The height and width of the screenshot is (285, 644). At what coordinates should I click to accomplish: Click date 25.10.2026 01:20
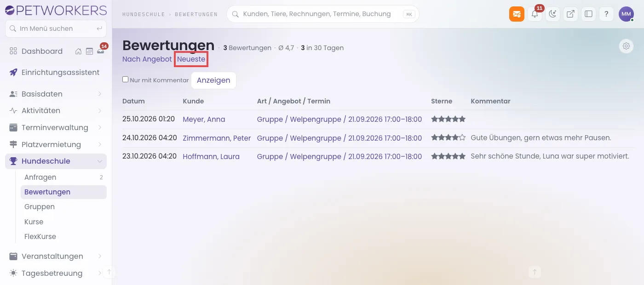coord(149,119)
